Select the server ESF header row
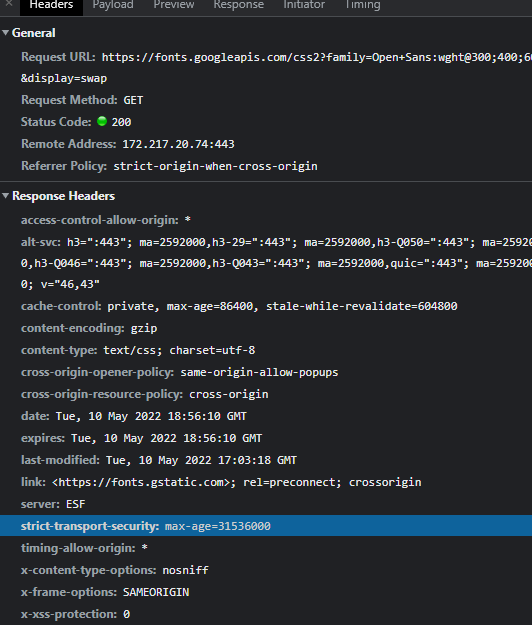 pos(266,504)
